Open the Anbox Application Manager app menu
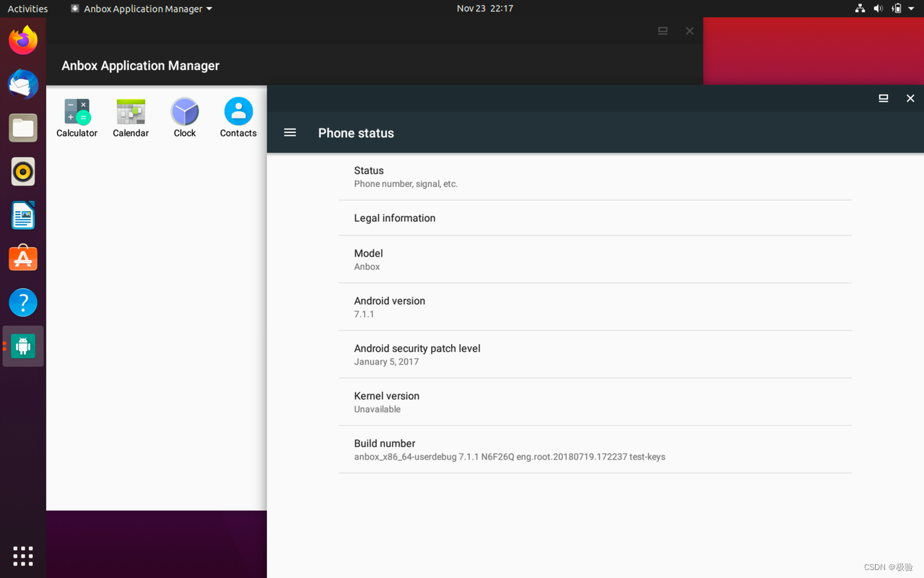924x578 pixels. [x=141, y=9]
